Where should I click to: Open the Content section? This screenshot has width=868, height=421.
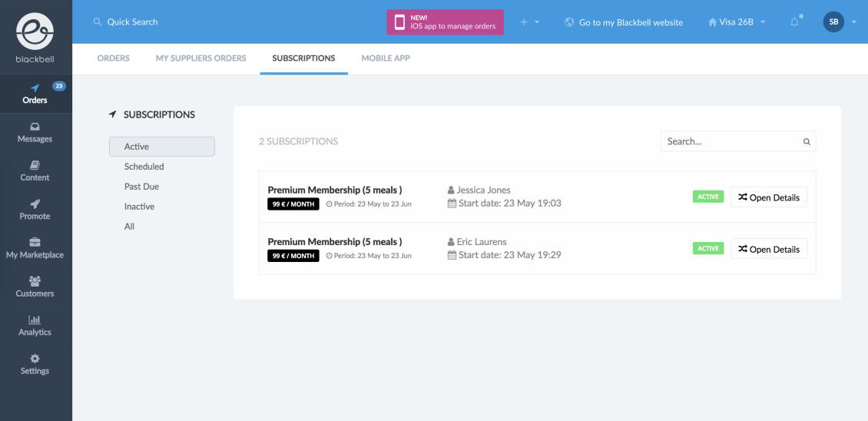point(35,172)
